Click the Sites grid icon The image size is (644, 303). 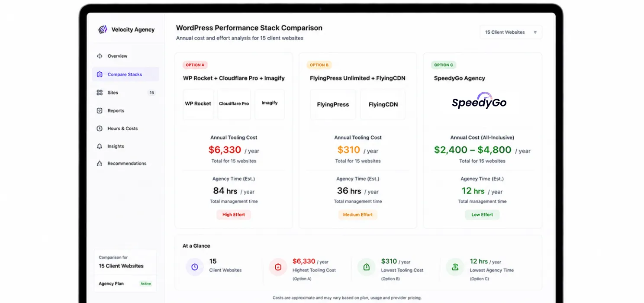pyautogui.click(x=100, y=93)
